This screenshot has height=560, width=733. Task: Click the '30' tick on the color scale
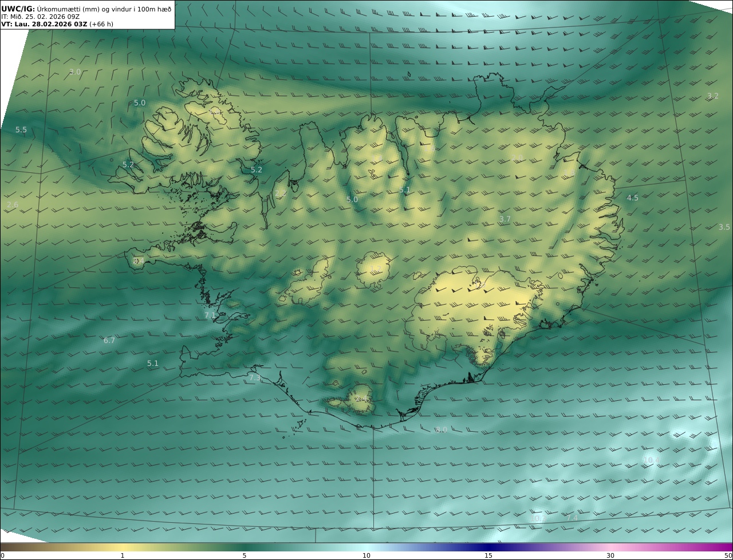[610, 555]
